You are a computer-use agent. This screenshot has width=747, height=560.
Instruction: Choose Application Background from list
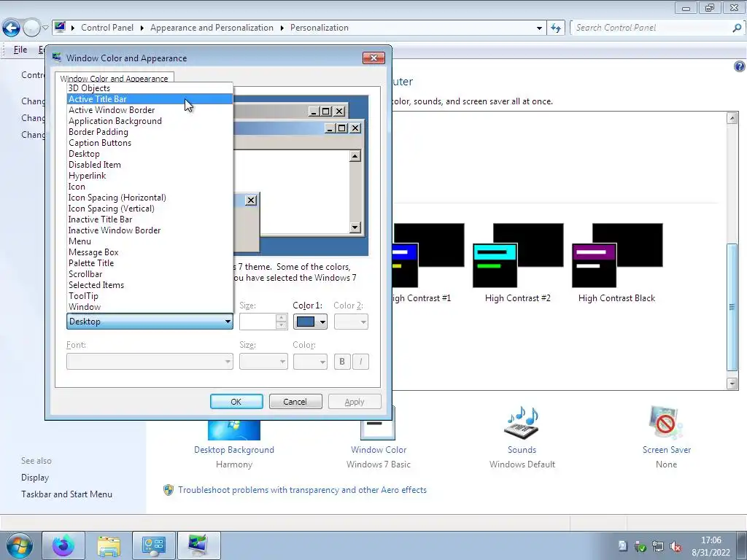[150, 121]
